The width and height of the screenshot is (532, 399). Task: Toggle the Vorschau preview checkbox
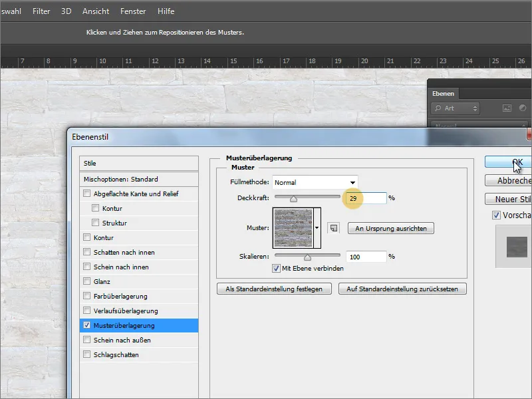pyautogui.click(x=496, y=215)
